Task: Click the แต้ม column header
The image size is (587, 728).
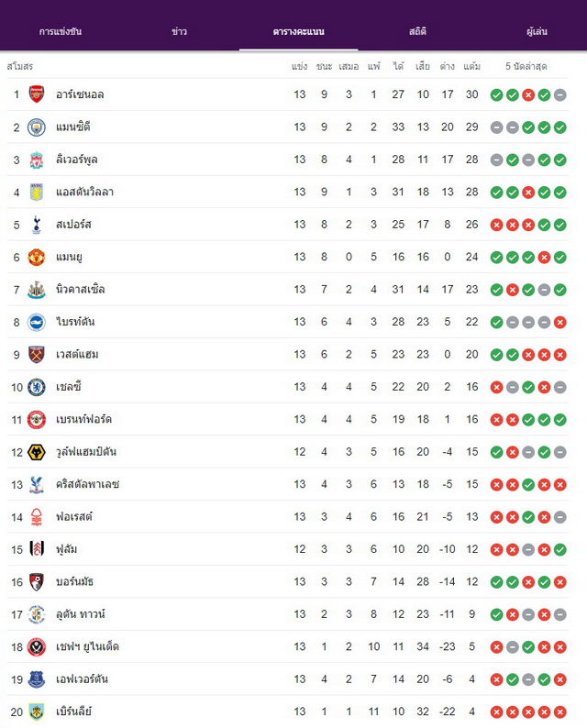Action: pyautogui.click(x=471, y=66)
